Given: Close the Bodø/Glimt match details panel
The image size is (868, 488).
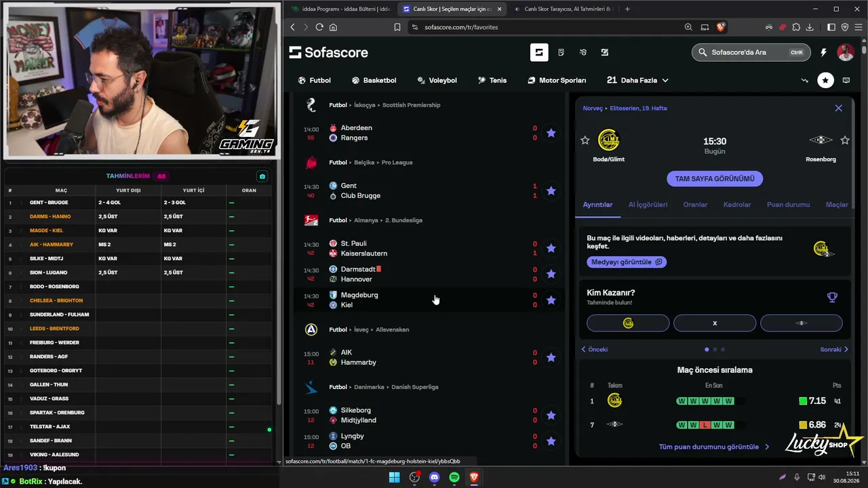Looking at the screenshot, I should coord(838,108).
